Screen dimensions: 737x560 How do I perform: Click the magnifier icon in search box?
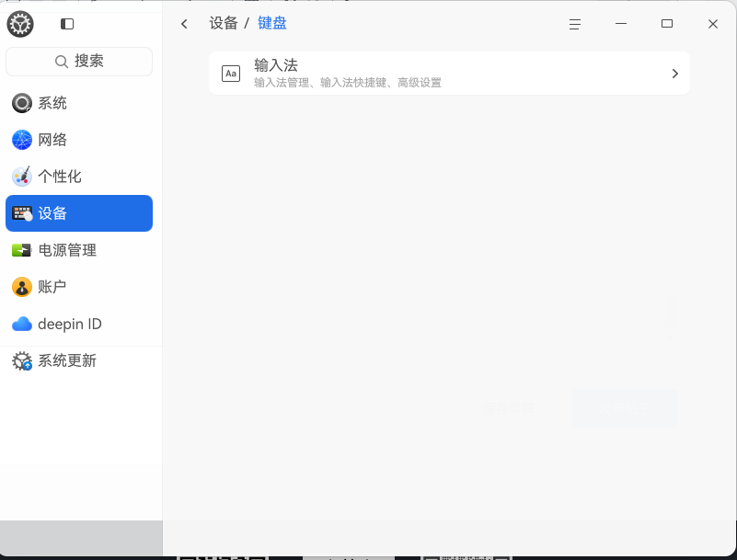[x=61, y=61]
